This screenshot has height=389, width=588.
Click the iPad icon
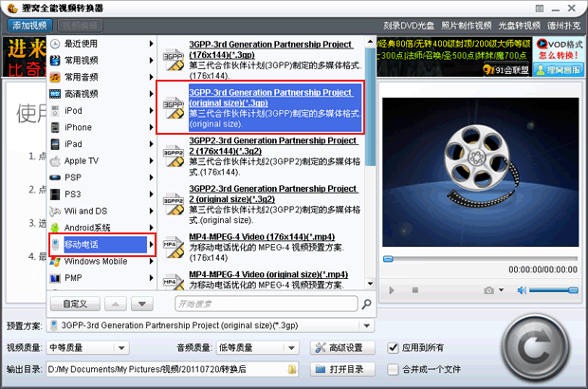click(x=55, y=144)
